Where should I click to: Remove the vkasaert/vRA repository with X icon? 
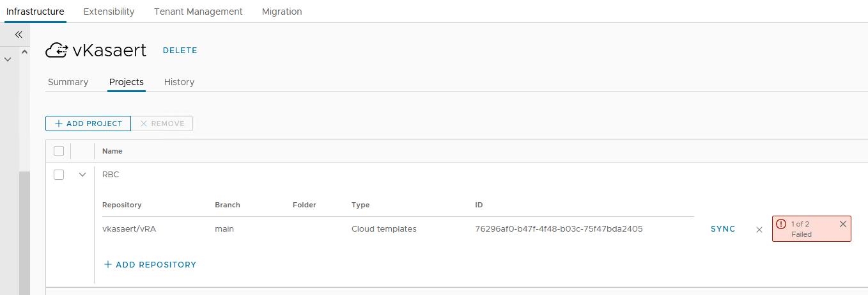(759, 230)
